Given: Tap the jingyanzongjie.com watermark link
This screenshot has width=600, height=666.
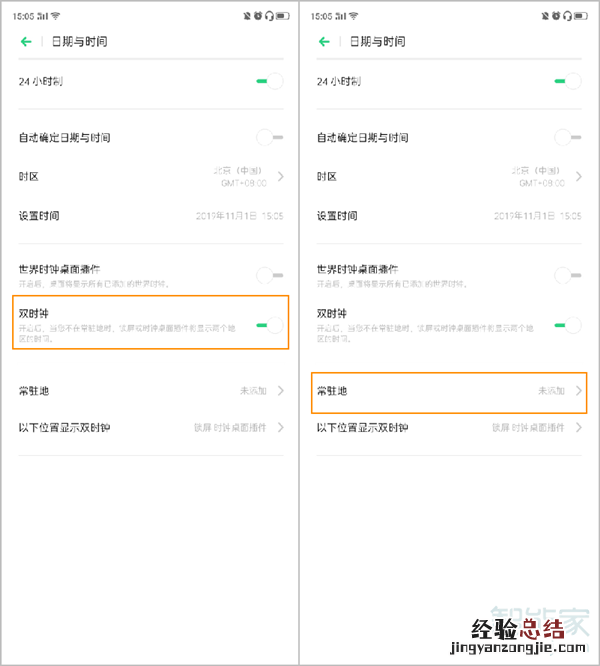Looking at the screenshot, I should [x=518, y=647].
